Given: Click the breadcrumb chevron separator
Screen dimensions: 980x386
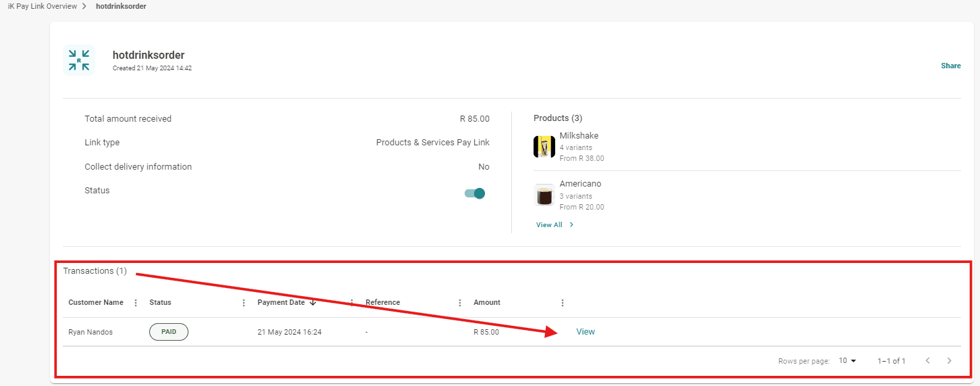Looking at the screenshot, I should (x=84, y=6).
